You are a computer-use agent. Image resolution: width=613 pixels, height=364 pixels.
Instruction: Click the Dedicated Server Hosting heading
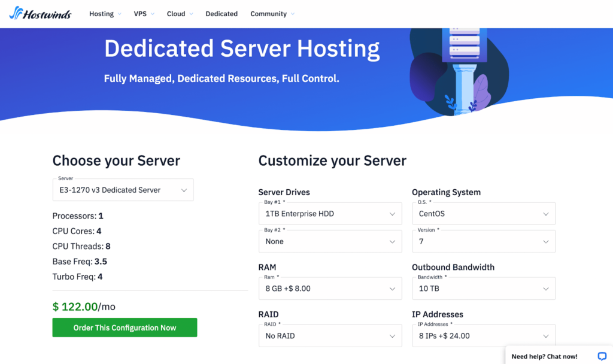click(x=242, y=49)
